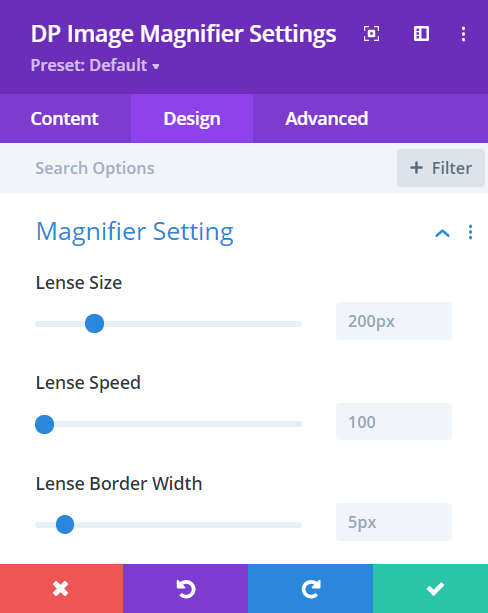
Task: Click the Lense Size slider handle
Action: click(x=94, y=323)
